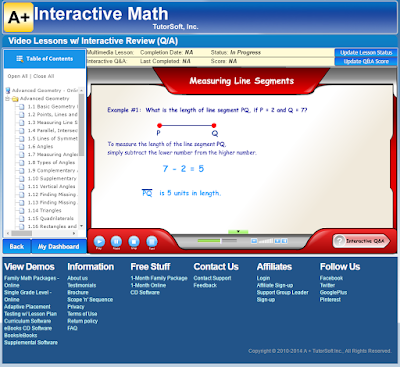Image resolution: width=400 pixels, height=367 pixels.
Task: Open lesson 1.9 Complementary
Action: tap(53, 171)
